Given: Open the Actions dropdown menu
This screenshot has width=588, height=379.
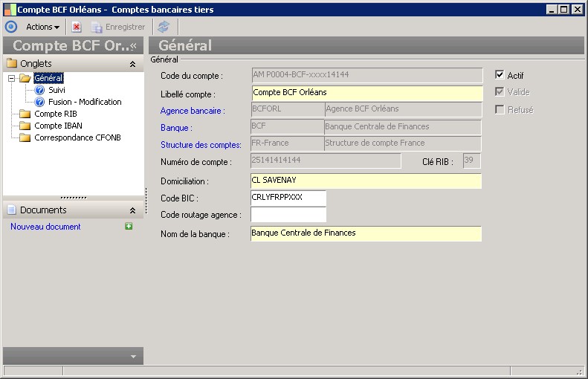Looking at the screenshot, I should click(42, 27).
